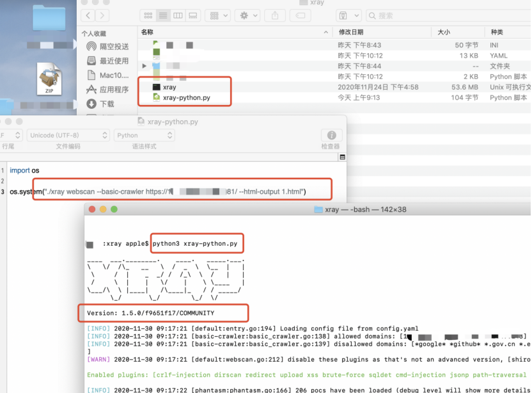Open the gear action menu in Finder
Screen dimensions: 532x393
[248, 15]
